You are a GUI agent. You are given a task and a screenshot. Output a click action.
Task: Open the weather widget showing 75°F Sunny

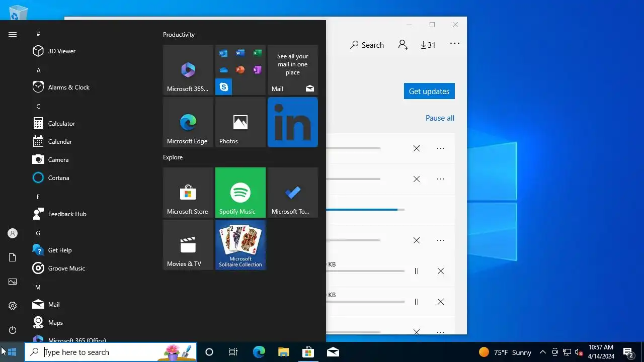505,352
